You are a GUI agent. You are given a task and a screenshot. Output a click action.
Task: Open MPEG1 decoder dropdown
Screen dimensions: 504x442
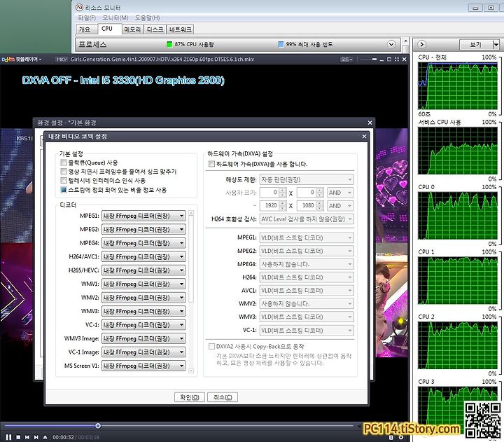pos(143,216)
